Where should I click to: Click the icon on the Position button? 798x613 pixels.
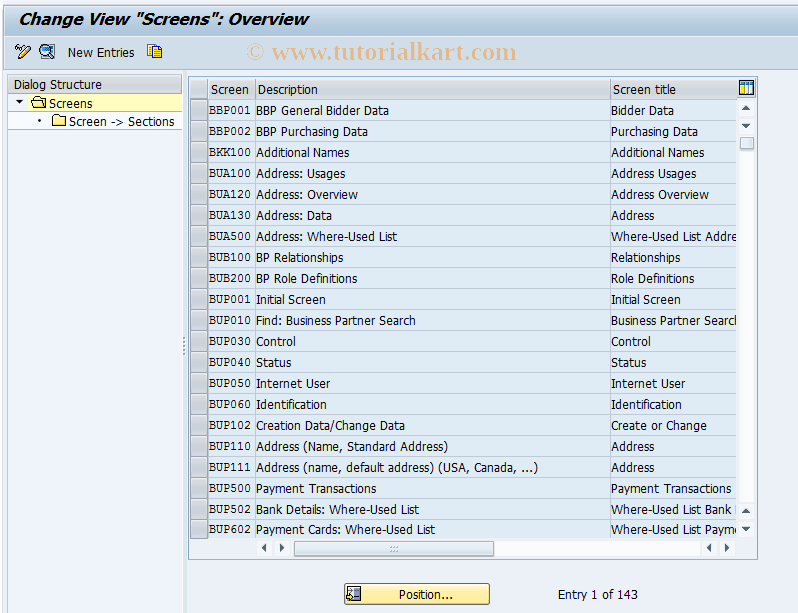click(x=354, y=594)
